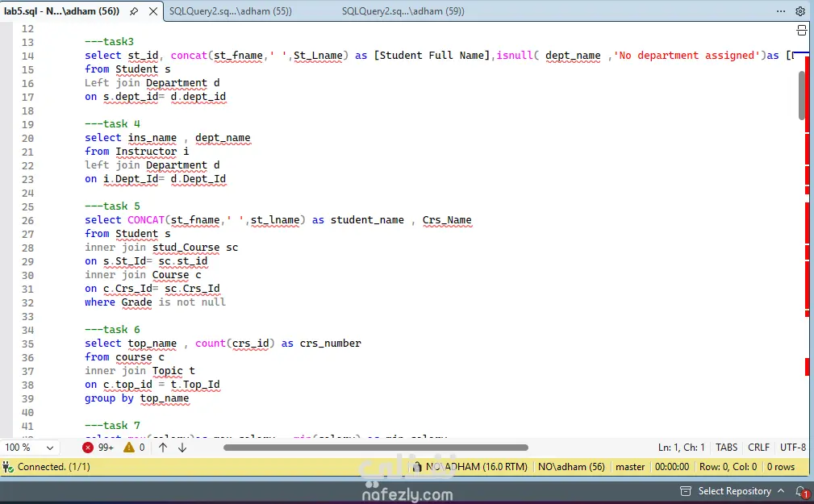Pin the lab5.sql tab
Screen dimensions: 814x504
[134, 11]
